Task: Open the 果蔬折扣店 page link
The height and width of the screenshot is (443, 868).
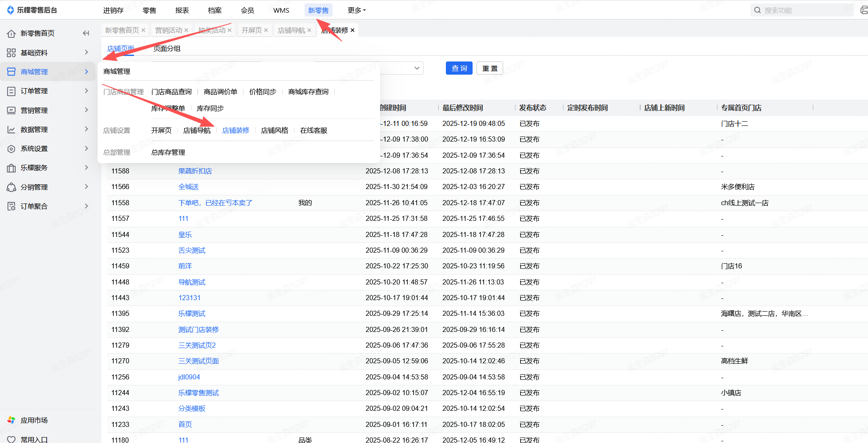Action: pos(195,171)
